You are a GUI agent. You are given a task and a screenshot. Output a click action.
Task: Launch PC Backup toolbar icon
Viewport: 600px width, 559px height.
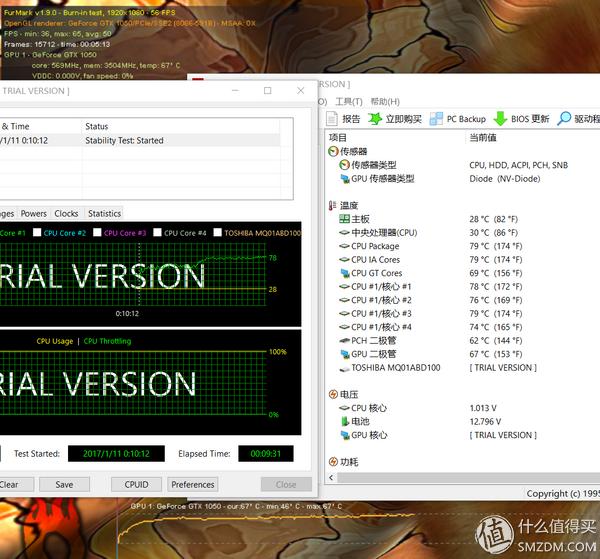[x=436, y=119]
